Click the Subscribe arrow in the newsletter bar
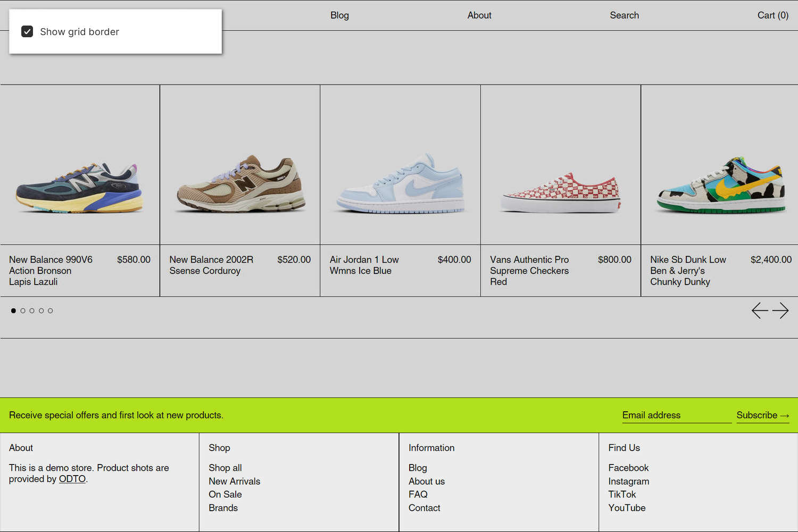798x532 pixels. (763, 415)
